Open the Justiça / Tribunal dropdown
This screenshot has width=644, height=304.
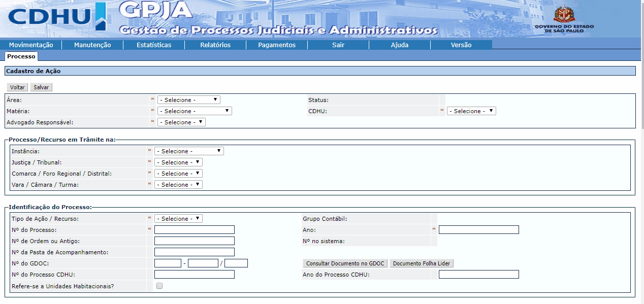178,162
